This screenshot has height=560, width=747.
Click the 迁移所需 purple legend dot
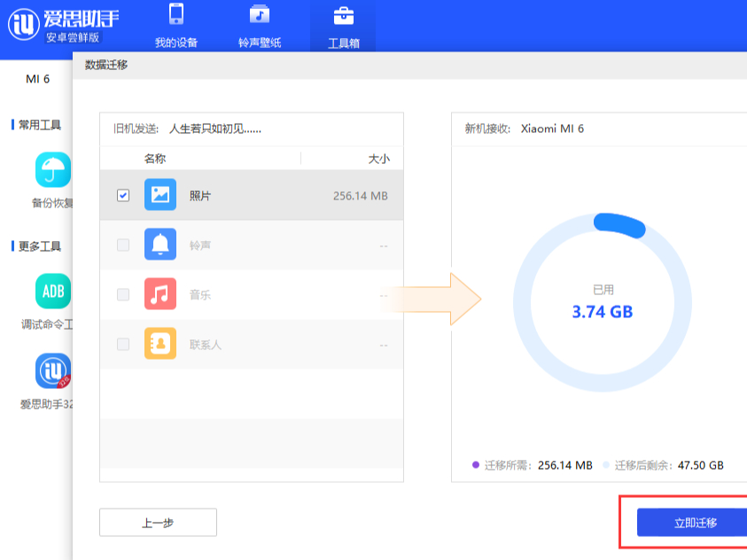(x=476, y=465)
